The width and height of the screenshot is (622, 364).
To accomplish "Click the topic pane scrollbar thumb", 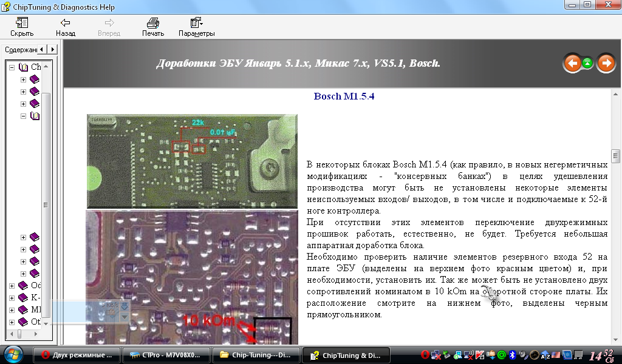I will point(615,156).
